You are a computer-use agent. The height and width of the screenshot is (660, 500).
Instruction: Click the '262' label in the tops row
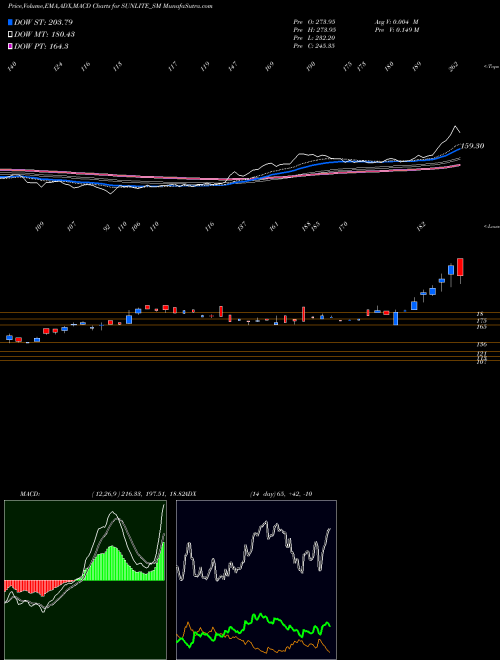tap(453, 67)
